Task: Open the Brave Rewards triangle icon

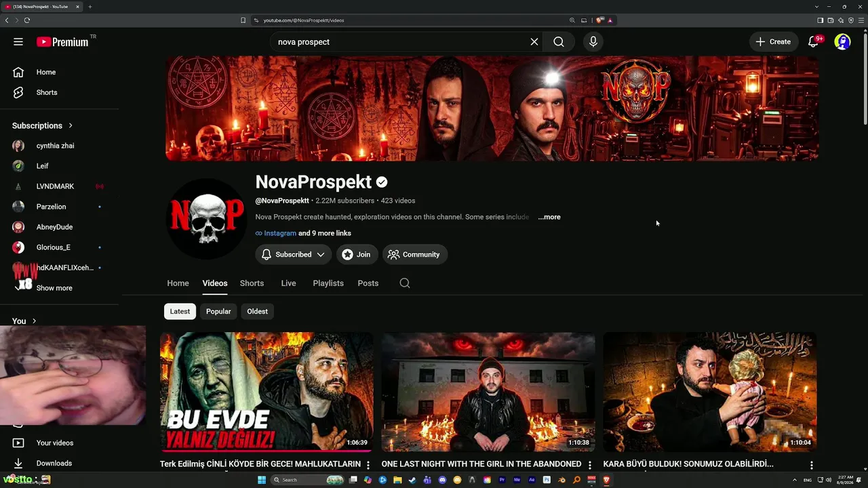Action: pos(610,20)
